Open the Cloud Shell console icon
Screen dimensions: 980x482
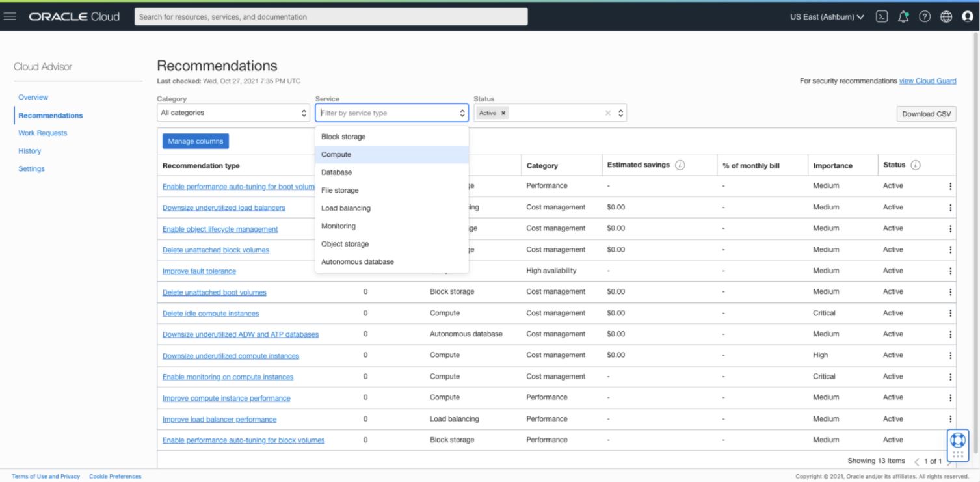click(882, 16)
